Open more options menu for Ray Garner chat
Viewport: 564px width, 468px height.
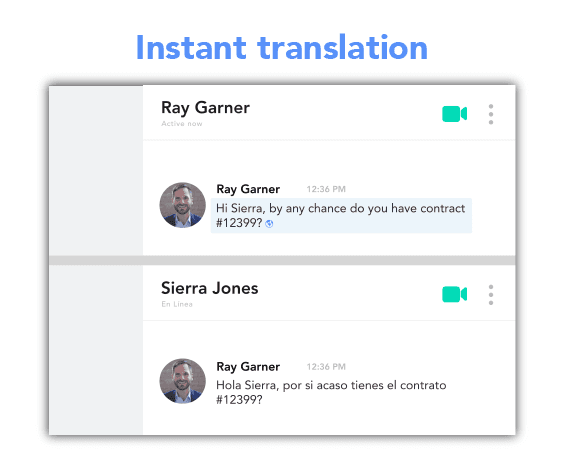(x=491, y=114)
